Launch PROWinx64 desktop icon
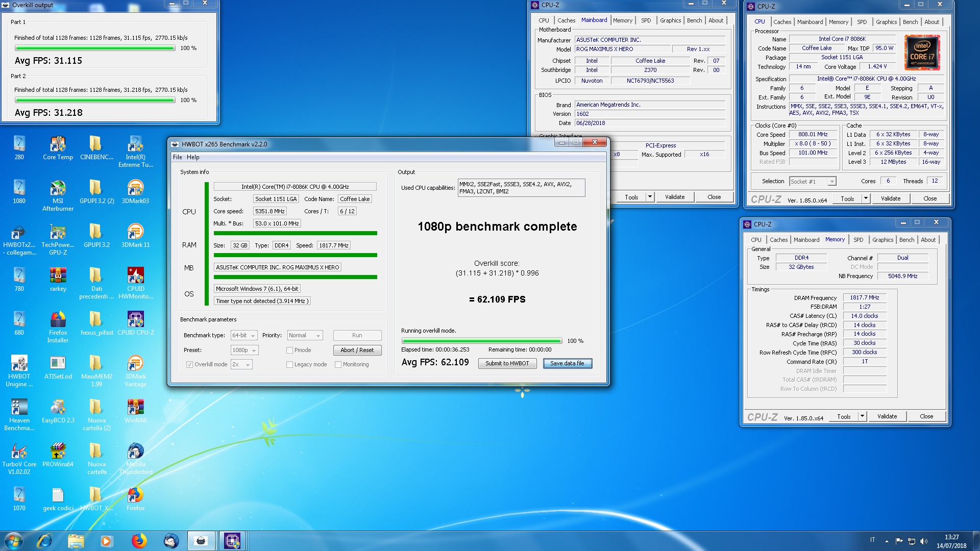980x551 pixels. 58,455
